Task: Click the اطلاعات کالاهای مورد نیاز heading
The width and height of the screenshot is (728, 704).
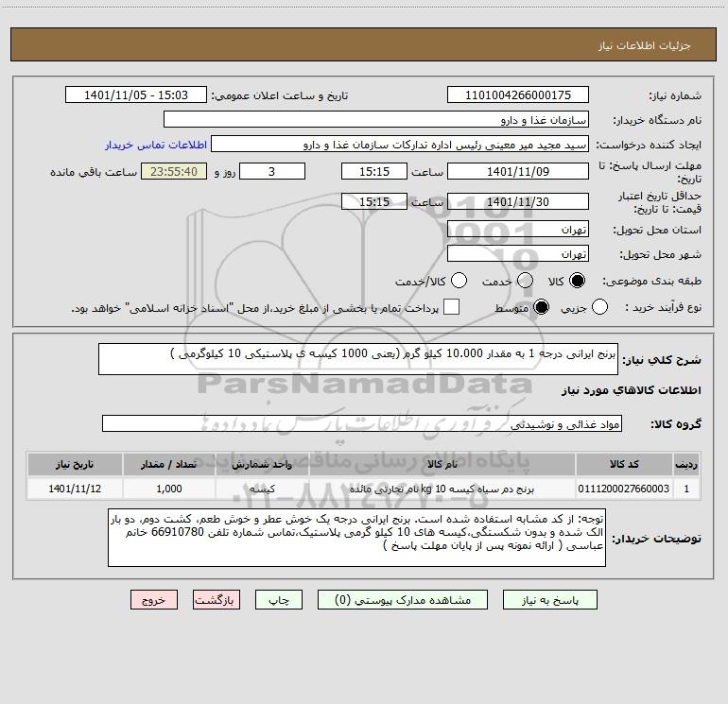Action: pyautogui.click(x=632, y=390)
